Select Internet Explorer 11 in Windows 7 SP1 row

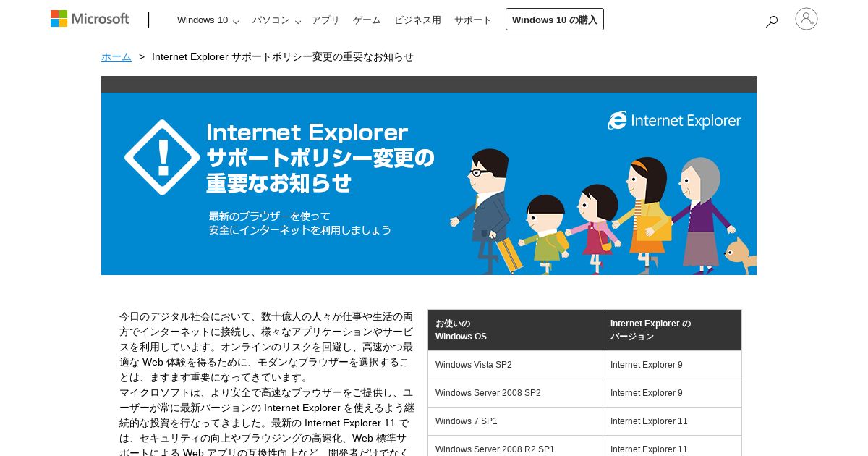point(672,421)
